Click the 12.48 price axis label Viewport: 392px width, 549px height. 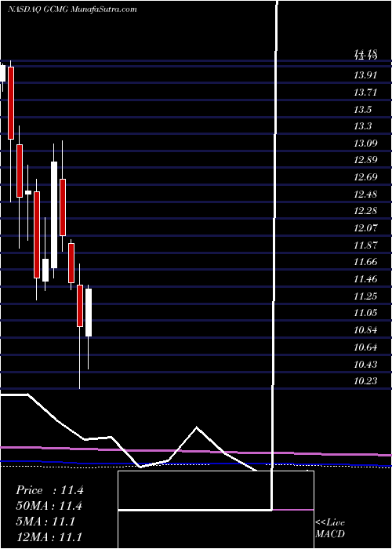[365, 195]
